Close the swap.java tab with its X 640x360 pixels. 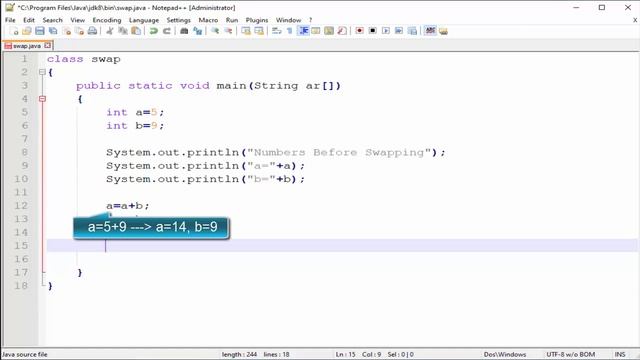[48, 45]
